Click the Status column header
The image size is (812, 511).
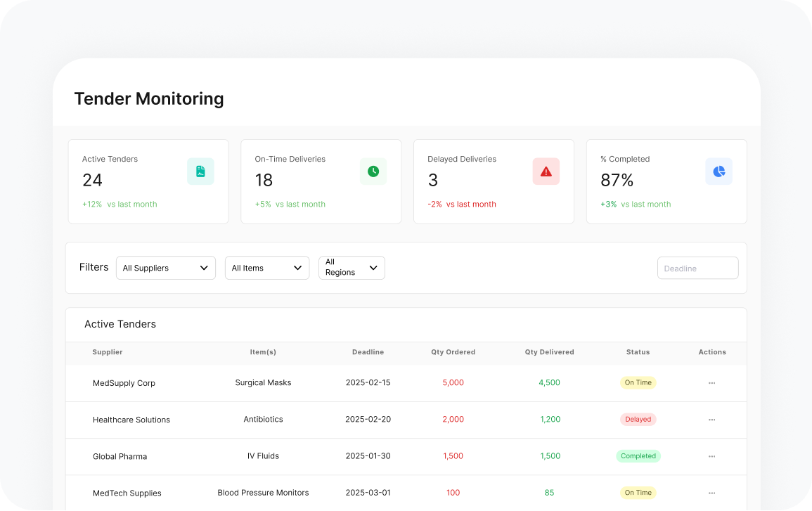(x=638, y=352)
